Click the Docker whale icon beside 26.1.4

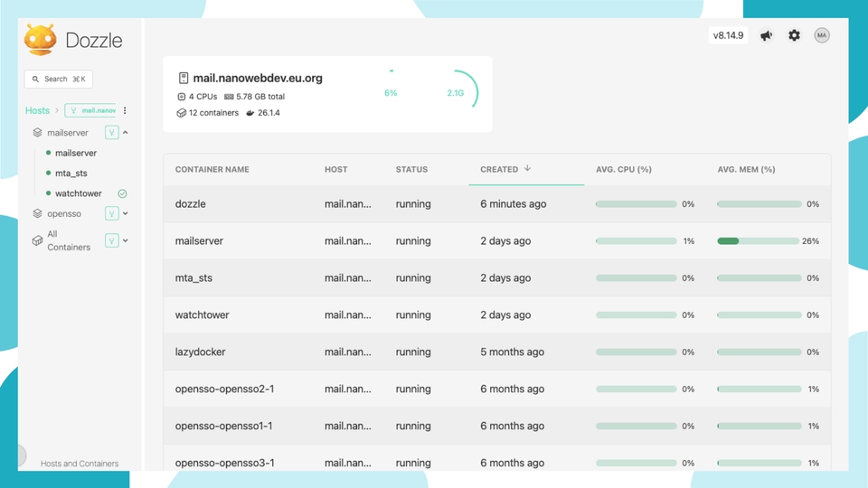tap(250, 113)
